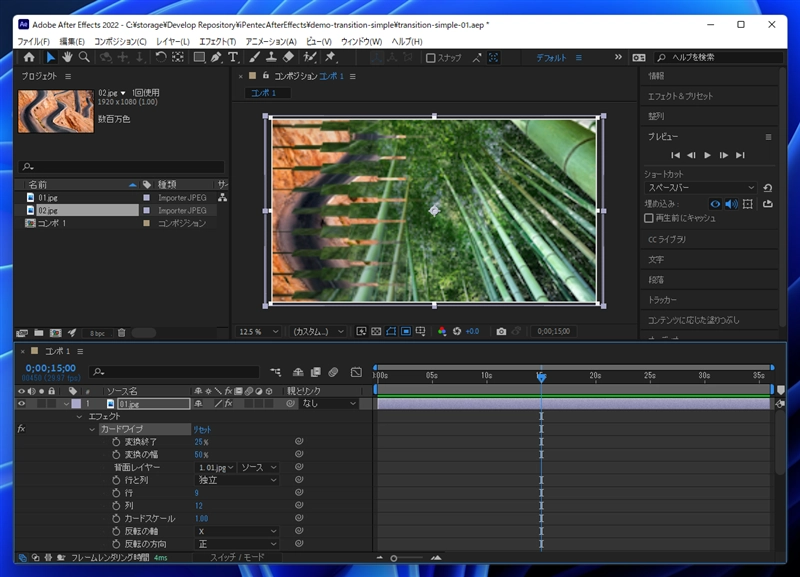Click the stopwatch for 変換の幅
The height and width of the screenshot is (577, 800).
(116, 455)
